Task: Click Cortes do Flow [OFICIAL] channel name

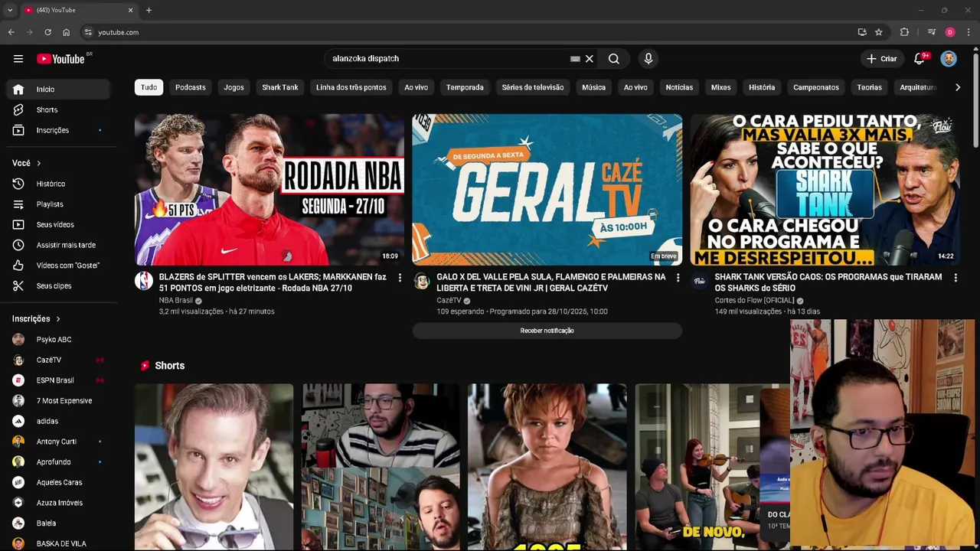Action: click(x=754, y=301)
